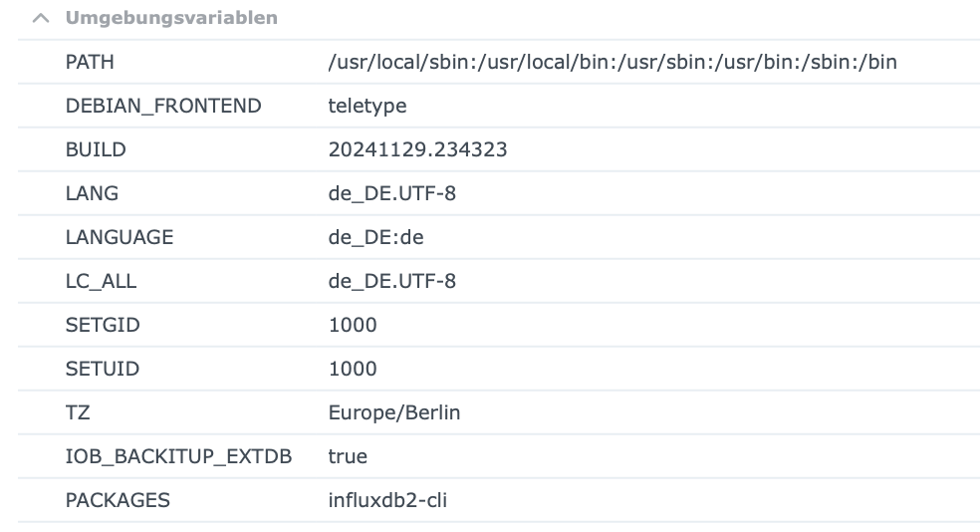Select the DEBIAN_FRONTEND variable row label
Image resolution: width=980 pixels, height=532 pixels.
[x=163, y=106]
